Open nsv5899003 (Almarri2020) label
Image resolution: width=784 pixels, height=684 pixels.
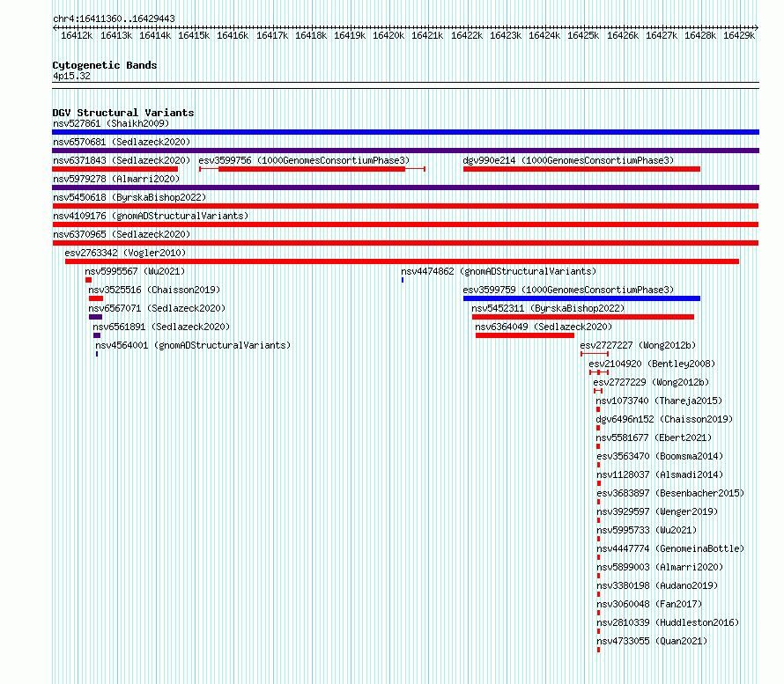(x=660, y=567)
